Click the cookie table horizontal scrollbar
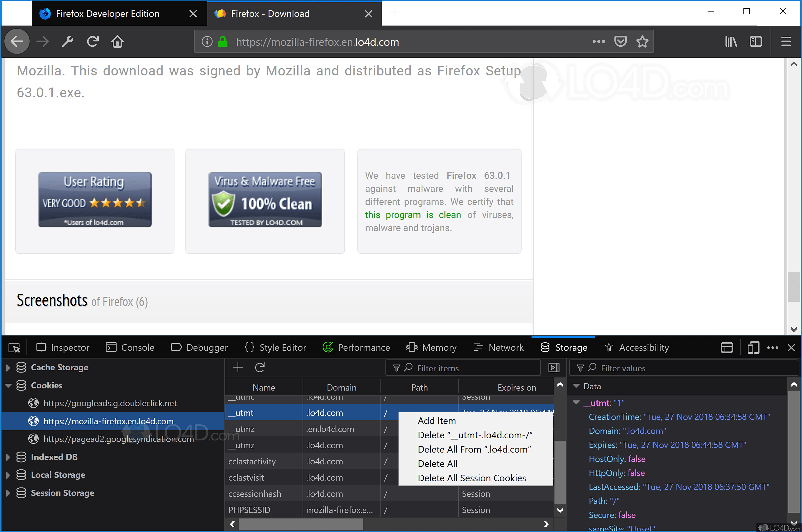The width and height of the screenshot is (802, 532). (x=301, y=524)
